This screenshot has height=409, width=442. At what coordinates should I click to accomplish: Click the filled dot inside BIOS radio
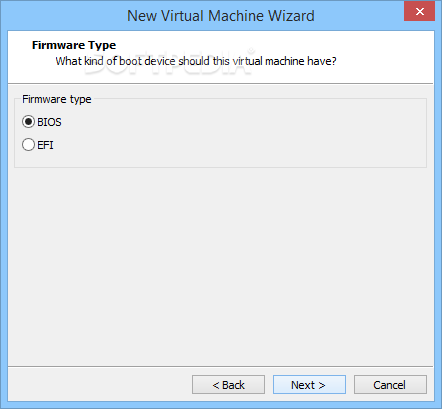28,122
